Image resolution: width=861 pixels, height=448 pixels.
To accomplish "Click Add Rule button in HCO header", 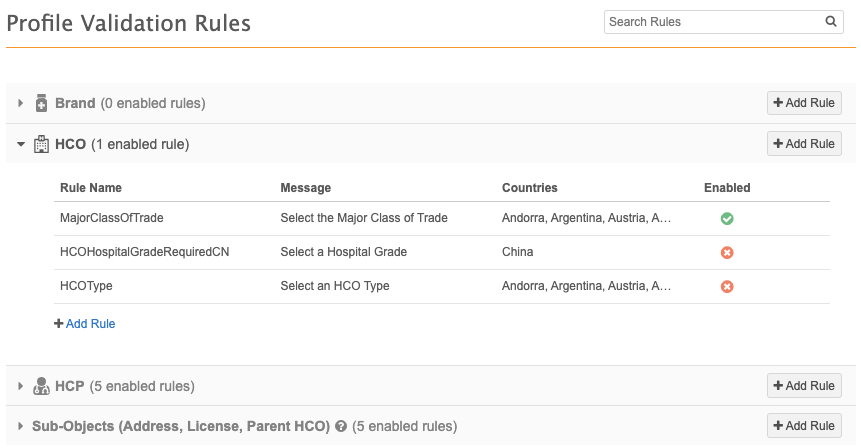I will point(804,144).
